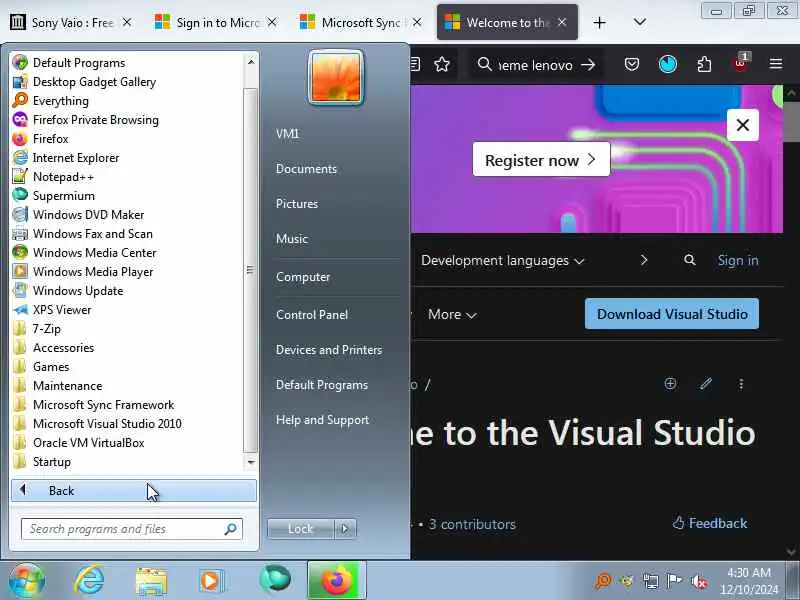Image resolution: width=800 pixels, height=600 pixels.
Task: Open Computer in Start menu
Action: pos(303,277)
